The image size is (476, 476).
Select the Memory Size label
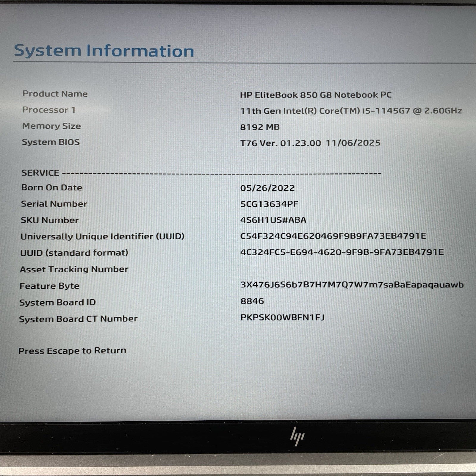click(51, 126)
